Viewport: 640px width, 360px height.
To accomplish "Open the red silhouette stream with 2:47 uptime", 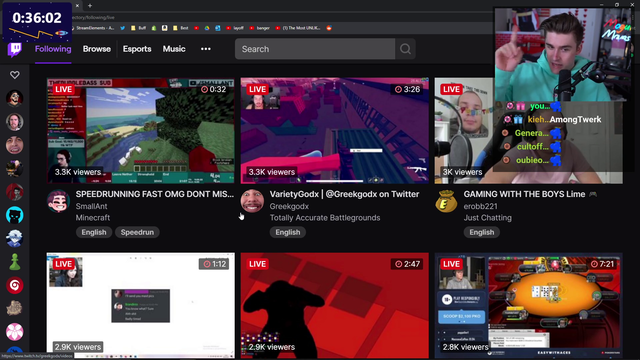I will (x=335, y=305).
